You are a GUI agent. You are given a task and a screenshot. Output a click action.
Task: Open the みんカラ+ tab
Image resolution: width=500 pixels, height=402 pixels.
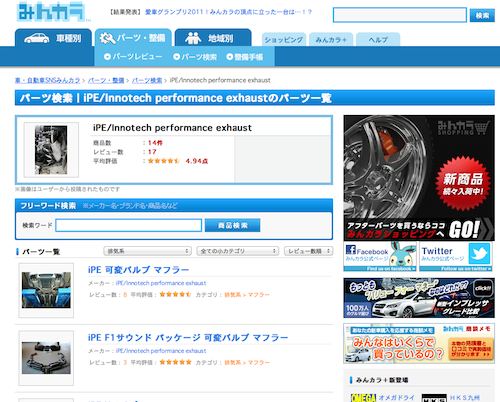331,40
